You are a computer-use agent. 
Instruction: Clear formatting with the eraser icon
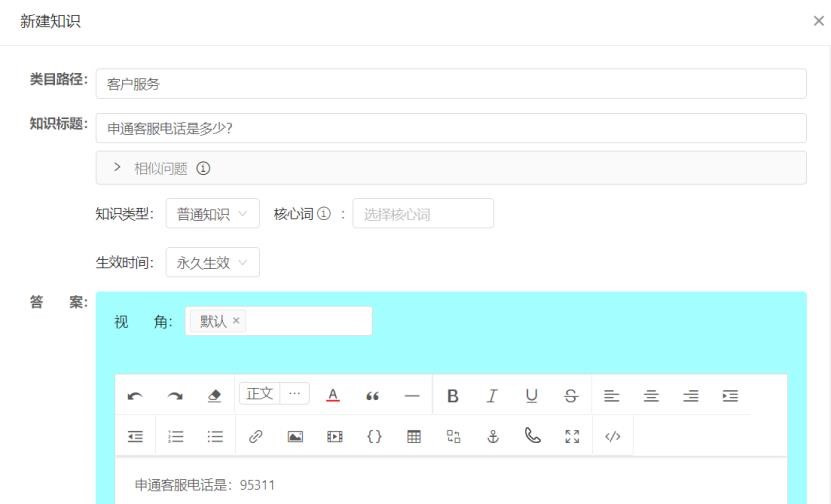pos(214,396)
